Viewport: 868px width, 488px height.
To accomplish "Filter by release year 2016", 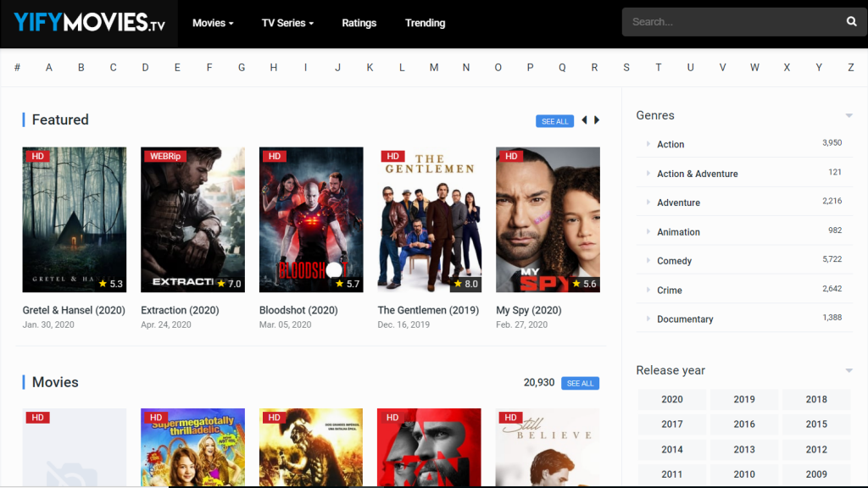I will point(744,424).
